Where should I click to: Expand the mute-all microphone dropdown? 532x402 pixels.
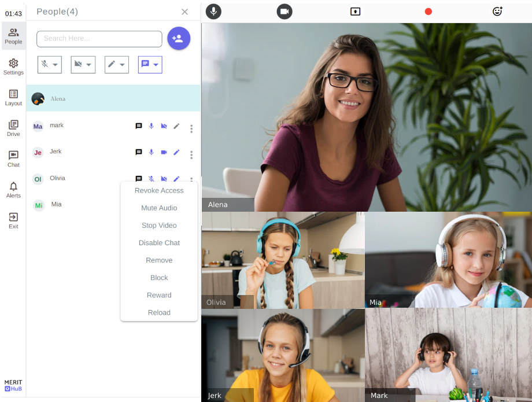[x=50, y=65]
